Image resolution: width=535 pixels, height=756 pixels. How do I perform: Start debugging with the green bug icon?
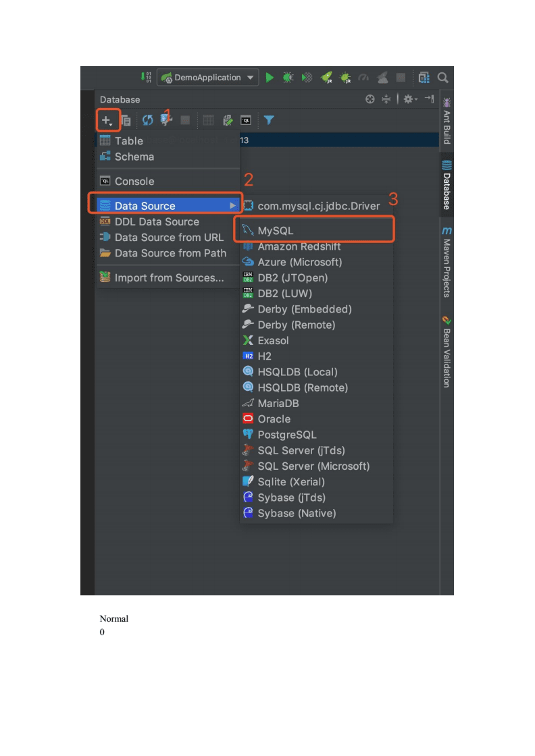point(288,77)
